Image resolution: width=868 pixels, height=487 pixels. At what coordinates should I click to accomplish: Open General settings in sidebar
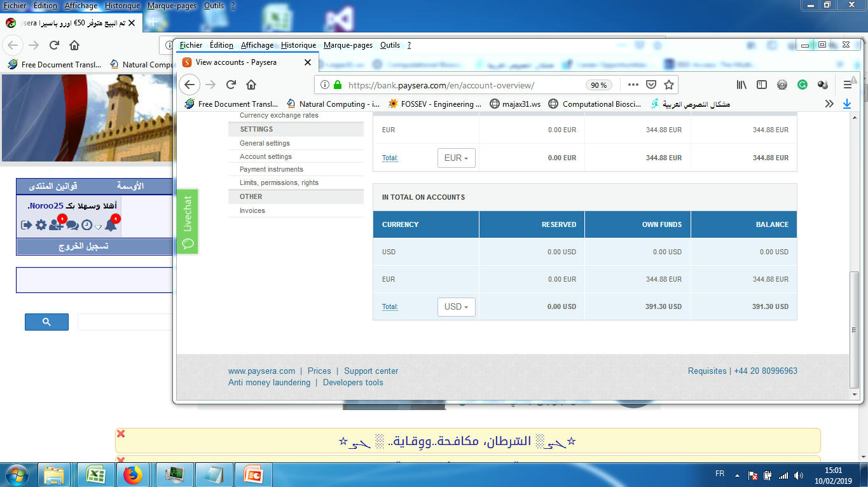[x=265, y=143]
